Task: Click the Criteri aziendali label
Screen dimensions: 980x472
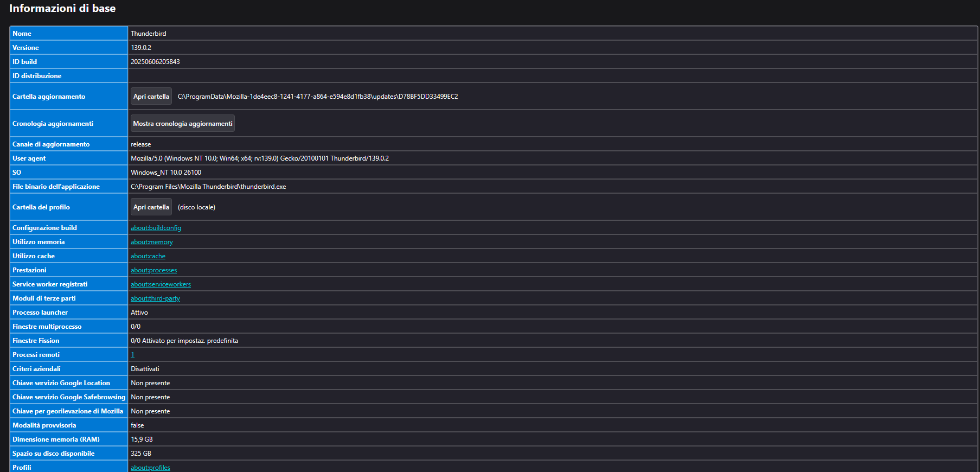Action: pyautogui.click(x=36, y=369)
